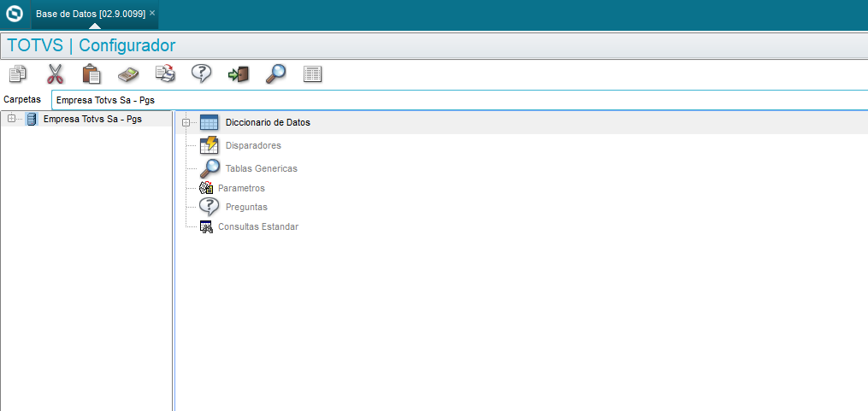Click the TOTVS logo icon

(14, 14)
